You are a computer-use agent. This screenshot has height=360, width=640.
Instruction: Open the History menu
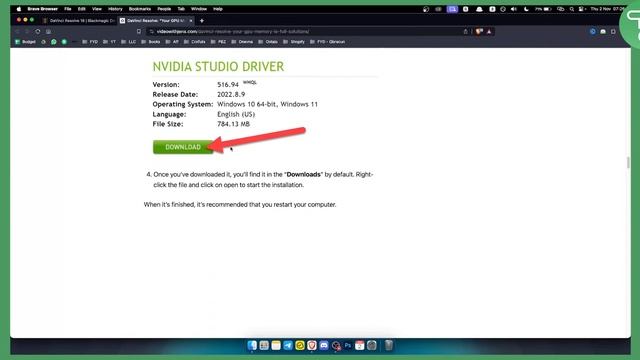(x=115, y=9)
